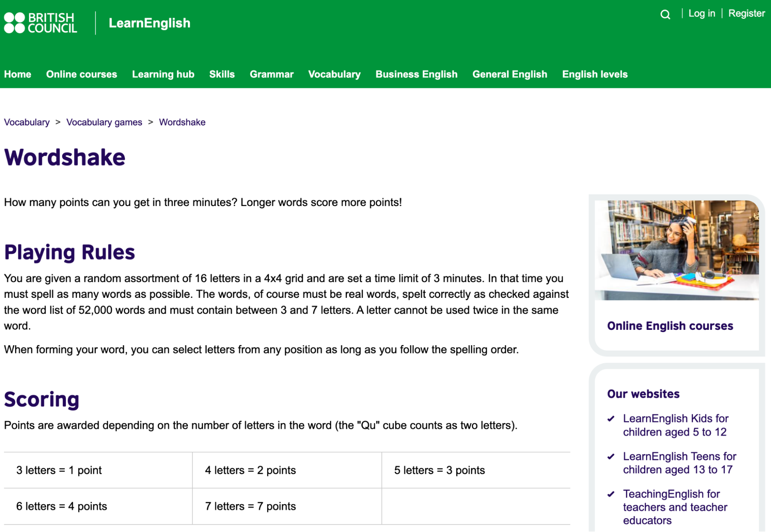Open the Skills menu item
Viewport: 771px width, 532px height.
tap(222, 74)
